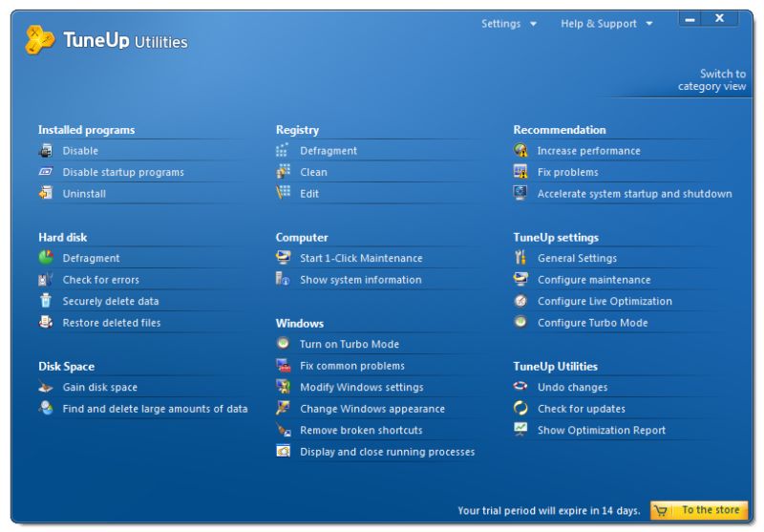Click the Registry Edit icon

[283, 192]
